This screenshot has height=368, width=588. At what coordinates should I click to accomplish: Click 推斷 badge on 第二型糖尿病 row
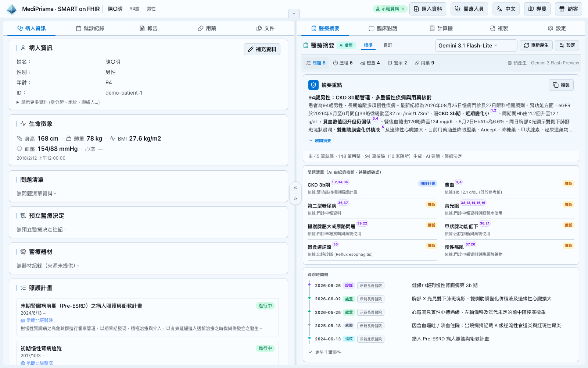(431, 205)
